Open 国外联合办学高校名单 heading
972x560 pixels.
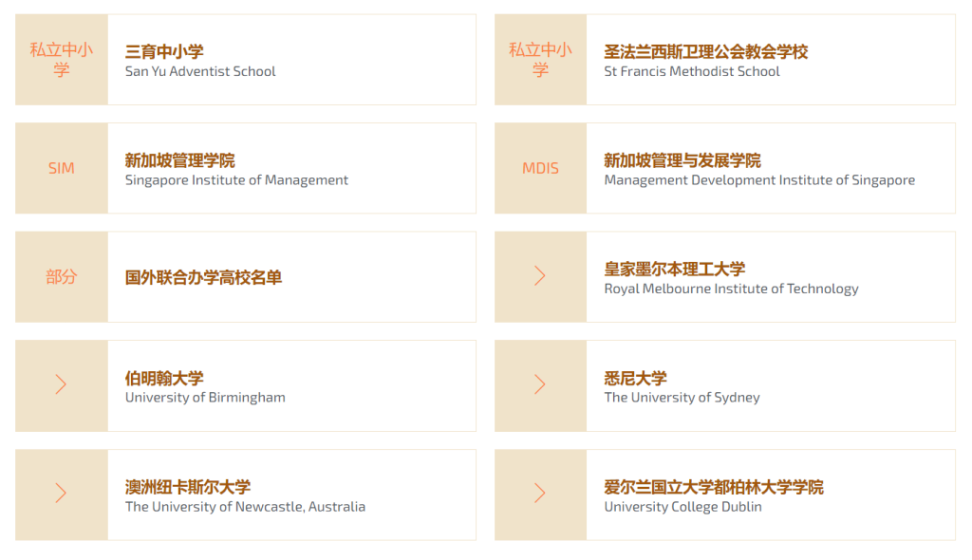(x=203, y=277)
